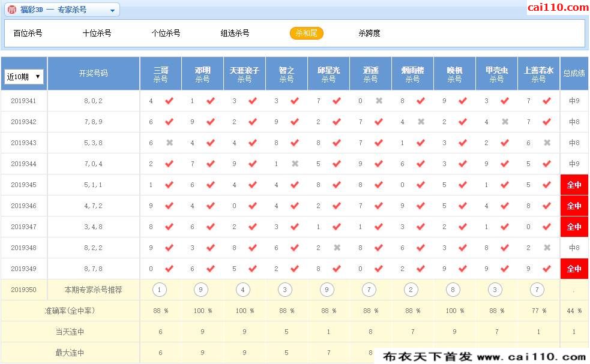
Task: Open the cai110.com site link
Action: click(x=558, y=7)
